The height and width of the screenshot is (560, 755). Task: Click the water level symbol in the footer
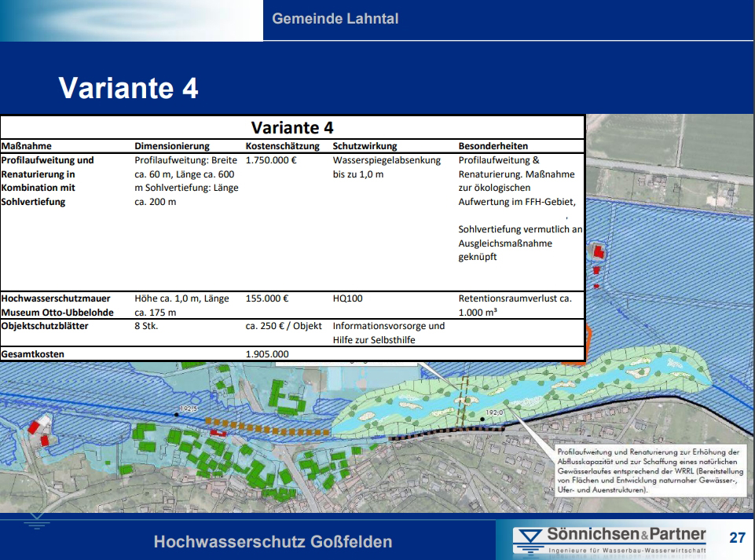pyautogui.click(x=34, y=522)
